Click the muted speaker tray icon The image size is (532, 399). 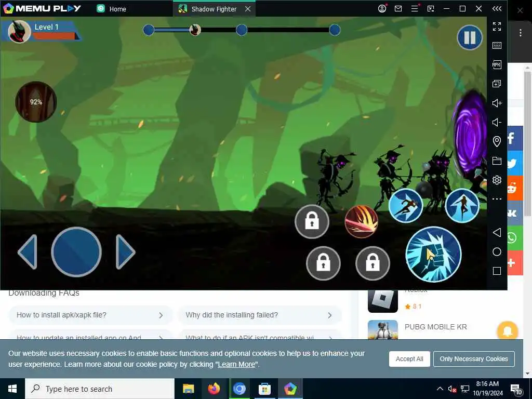coord(452,389)
